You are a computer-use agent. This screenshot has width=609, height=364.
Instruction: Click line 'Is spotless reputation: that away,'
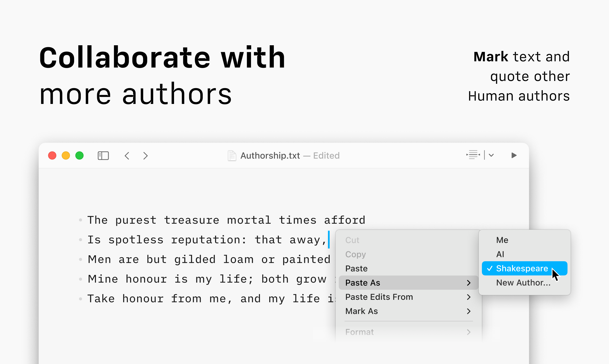pyautogui.click(x=207, y=240)
